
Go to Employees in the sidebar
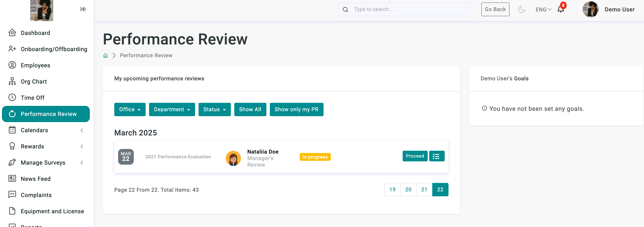tap(46, 65)
